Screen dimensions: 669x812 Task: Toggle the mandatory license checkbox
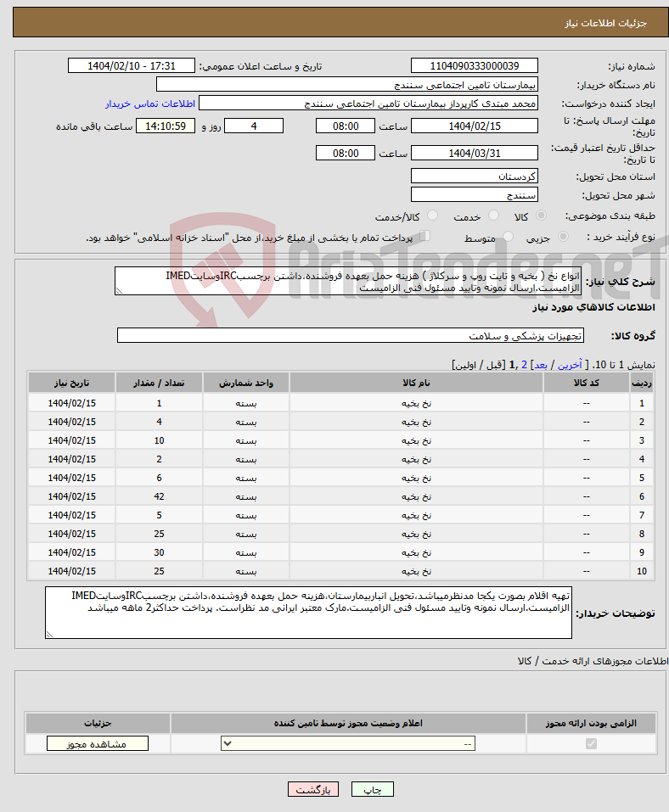pos(591,743)
